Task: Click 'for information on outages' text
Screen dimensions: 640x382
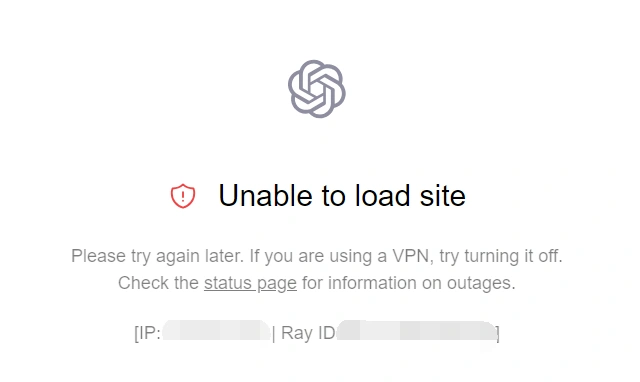Action: click(409, 283)
